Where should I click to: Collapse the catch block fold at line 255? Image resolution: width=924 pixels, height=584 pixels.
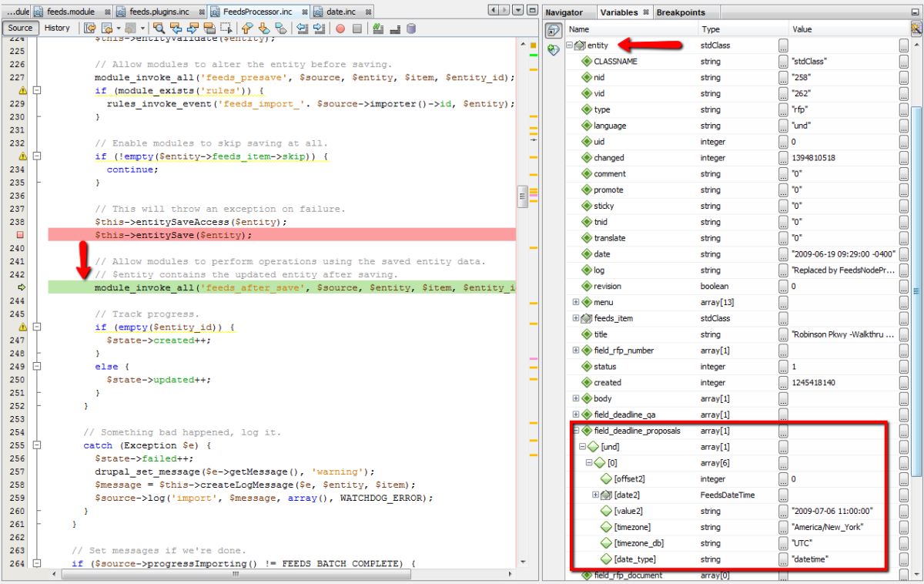[36, 445]
